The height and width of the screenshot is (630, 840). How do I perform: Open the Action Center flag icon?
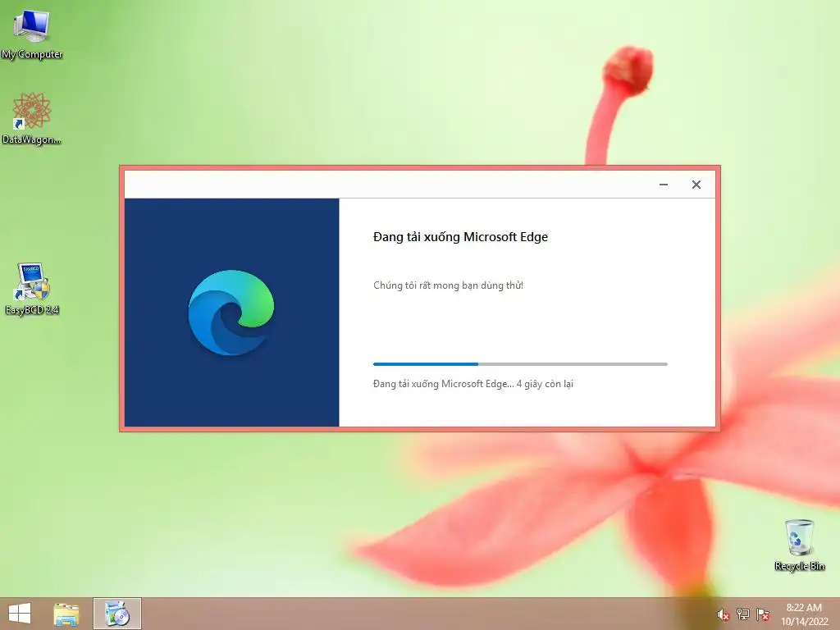point(762,614)
